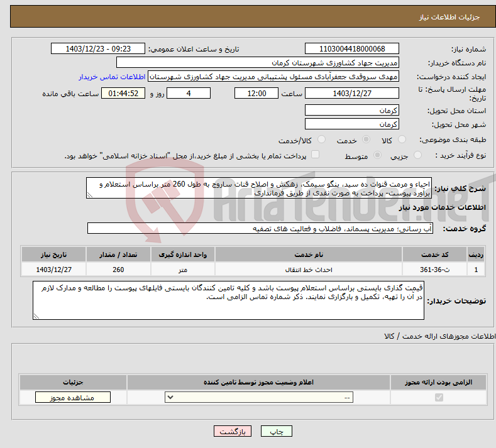Select the خدمت radio button
The image size is (496, 448).
pos(366,139)
